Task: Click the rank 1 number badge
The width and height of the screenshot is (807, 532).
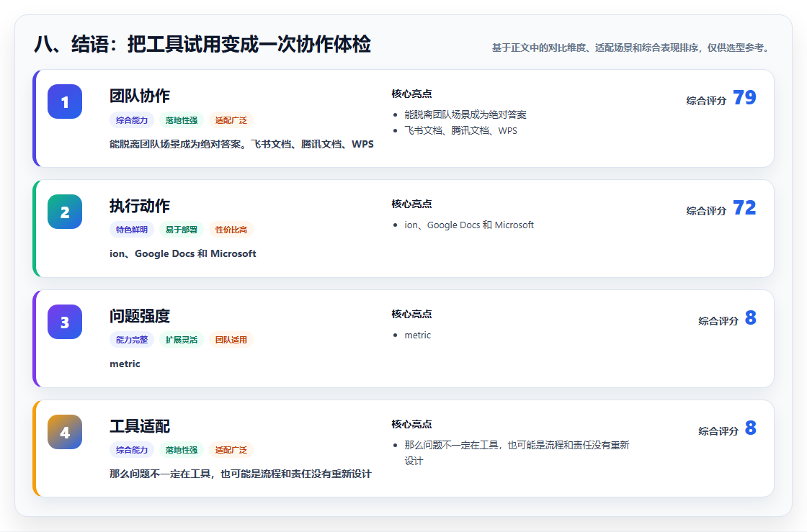Action: [x=65, y=102]
